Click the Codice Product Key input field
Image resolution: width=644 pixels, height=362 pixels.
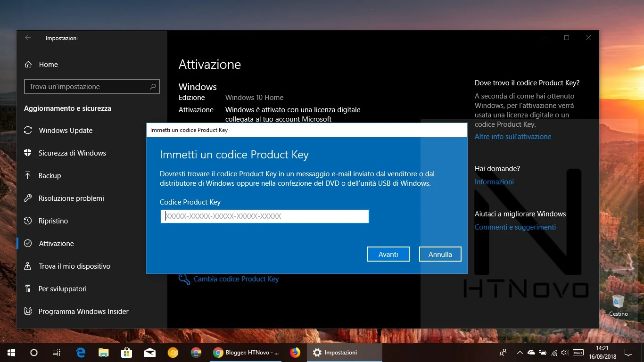point(264,216)
